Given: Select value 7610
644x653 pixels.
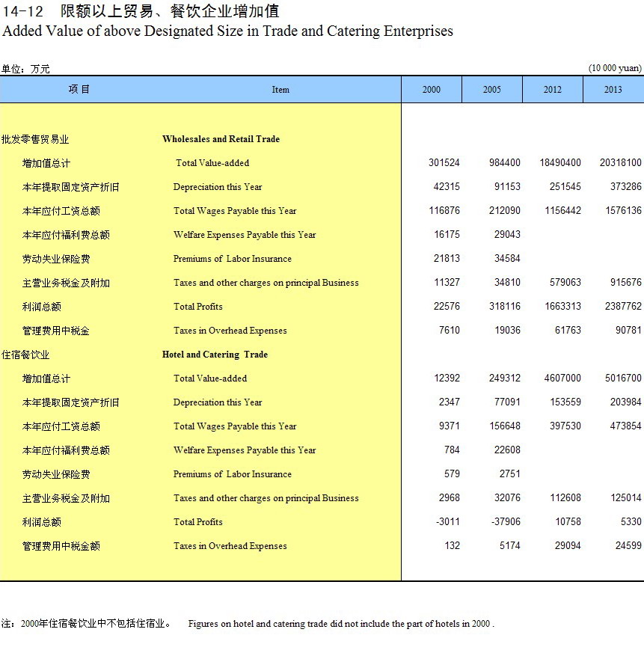Looking at the screenshot, I should pyautogui.click(x=450, y=331).
